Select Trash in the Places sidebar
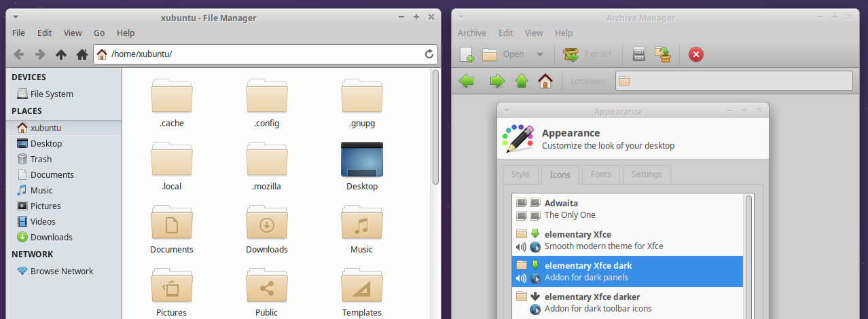This screenshot has height=319, width=868. click(41, 159)
